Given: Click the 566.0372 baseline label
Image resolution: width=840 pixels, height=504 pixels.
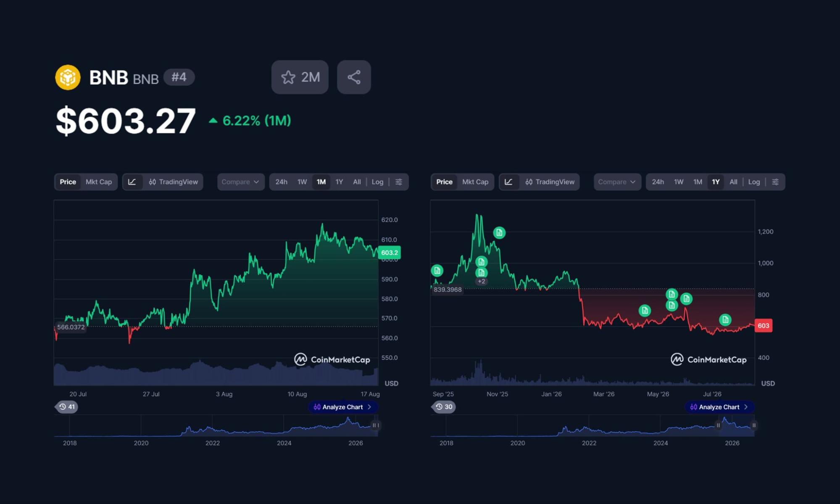Looking at the screenshot, I should click(71, 327).
